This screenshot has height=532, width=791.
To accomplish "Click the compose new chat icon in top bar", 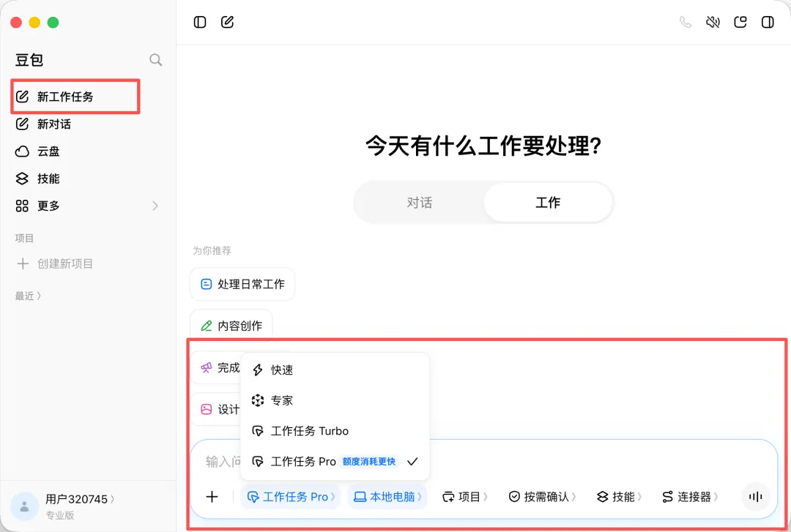I will 227,22.
